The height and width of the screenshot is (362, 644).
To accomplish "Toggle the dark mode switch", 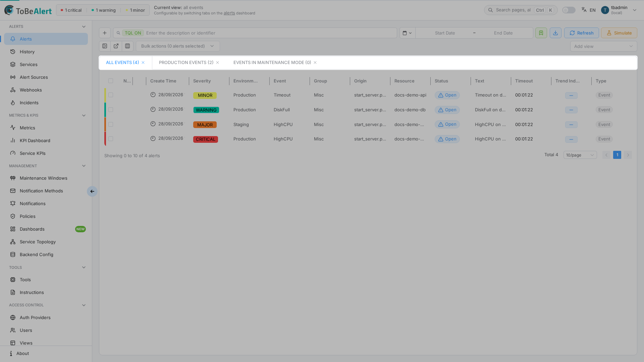I will (569, 10).
